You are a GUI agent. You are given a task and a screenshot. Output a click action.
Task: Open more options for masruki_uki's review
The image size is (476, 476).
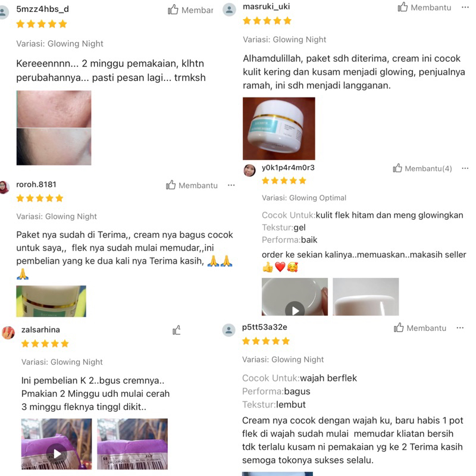(x=465, y=7)
